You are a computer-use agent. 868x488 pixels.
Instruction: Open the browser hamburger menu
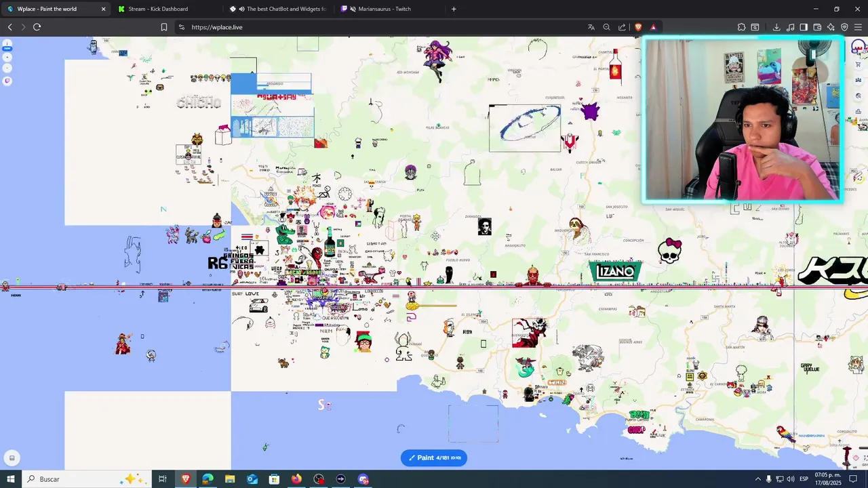pos(859,27)
